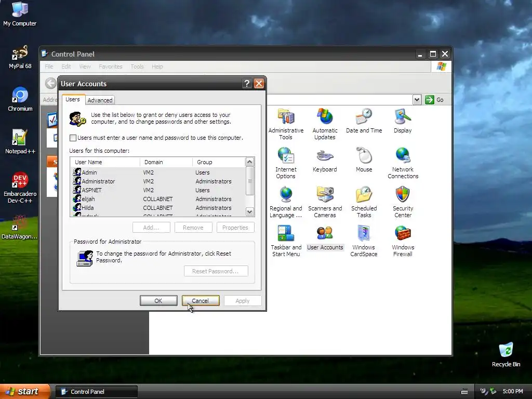
Task: Select the Administrator user row
Action: coord(158,181)
